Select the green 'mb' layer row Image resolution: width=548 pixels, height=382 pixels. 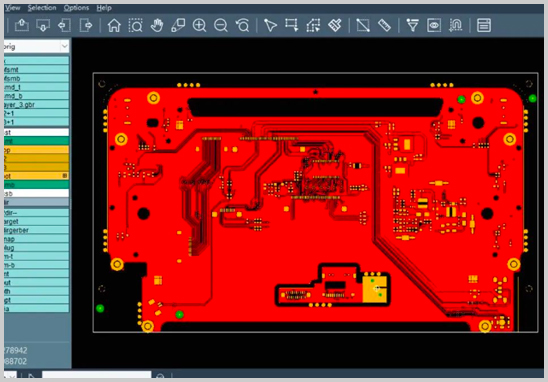pyautogui.click(x=36, y=185)
